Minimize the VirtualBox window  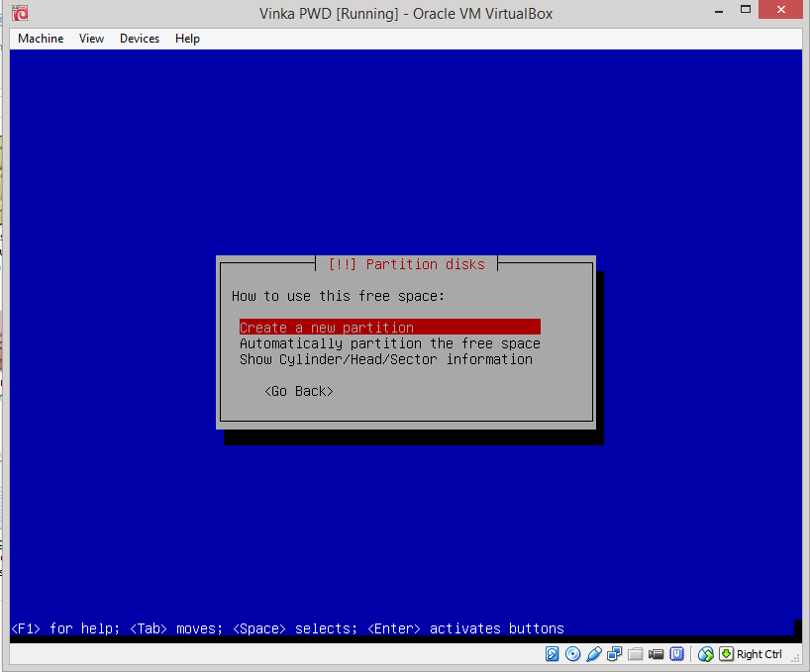pos(719,10)
